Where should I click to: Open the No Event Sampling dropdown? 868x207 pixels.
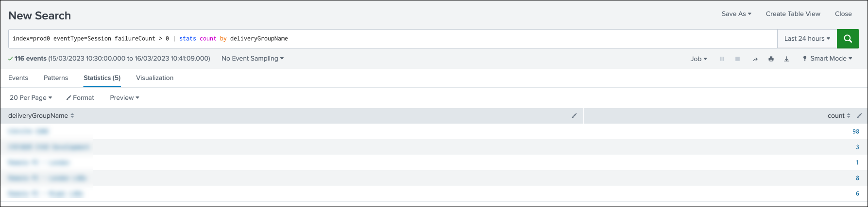252,59
